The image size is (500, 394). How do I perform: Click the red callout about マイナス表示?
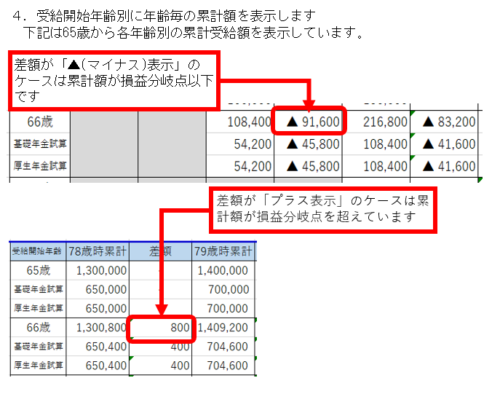point(114,80)
